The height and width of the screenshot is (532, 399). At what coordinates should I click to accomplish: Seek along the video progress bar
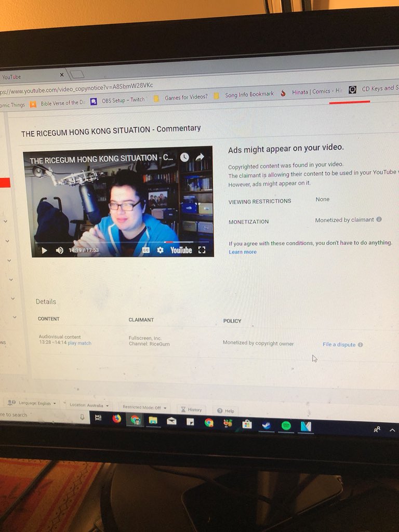pyautogui.click(x=121, y=242)
